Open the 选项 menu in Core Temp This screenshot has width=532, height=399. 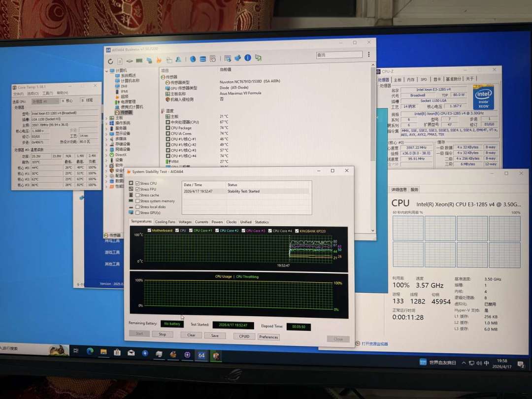(x=33, y=93)
